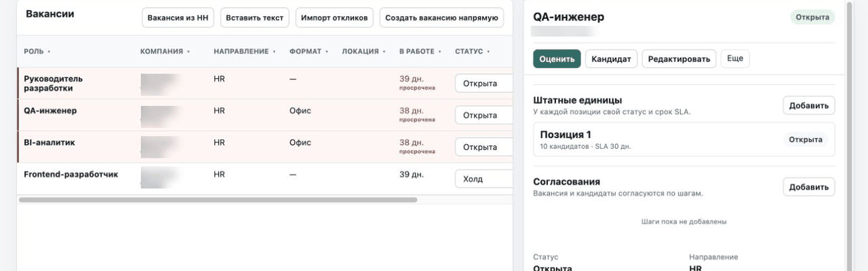Click the horizontal scrollbar under the vacancies table

click(218, 200)
